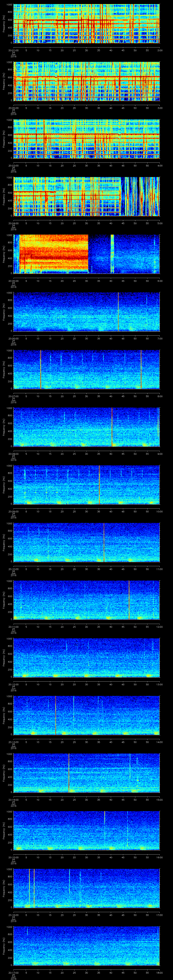The height and width of the screenshot is (980, 173).
Task: Click the 20:15:00 start time label
Action: click(x=13, y=858)
